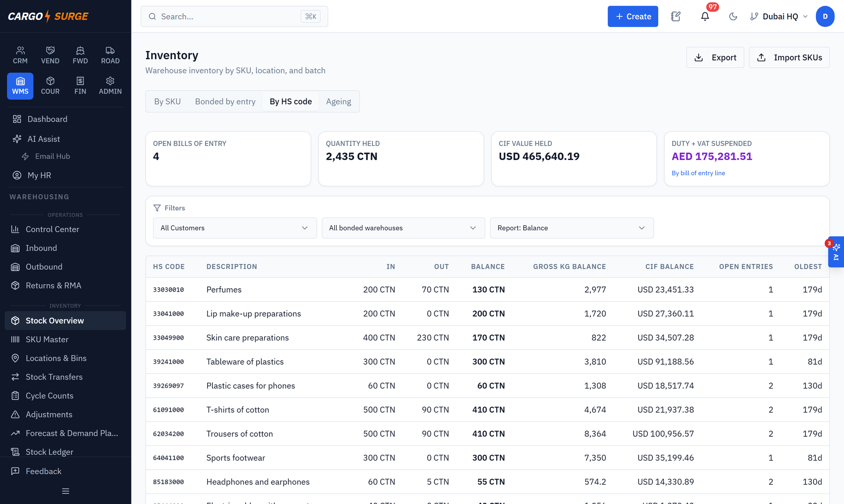844x504 pixels.
Task: Click the Create button
Action: pos(633,16)
